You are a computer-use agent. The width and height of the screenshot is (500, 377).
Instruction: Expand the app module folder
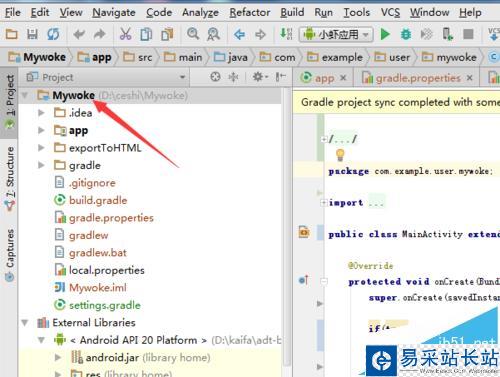pos(41,130)
